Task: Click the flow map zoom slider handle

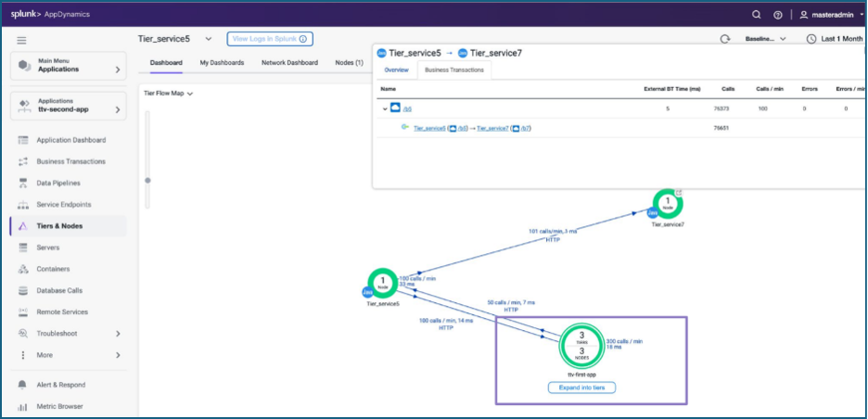Action: 147,180
